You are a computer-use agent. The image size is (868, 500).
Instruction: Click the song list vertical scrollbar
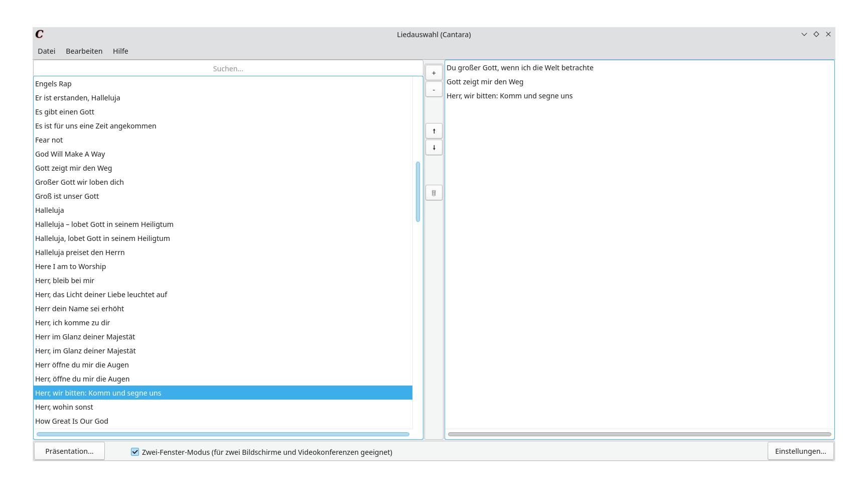coord(418,192)
